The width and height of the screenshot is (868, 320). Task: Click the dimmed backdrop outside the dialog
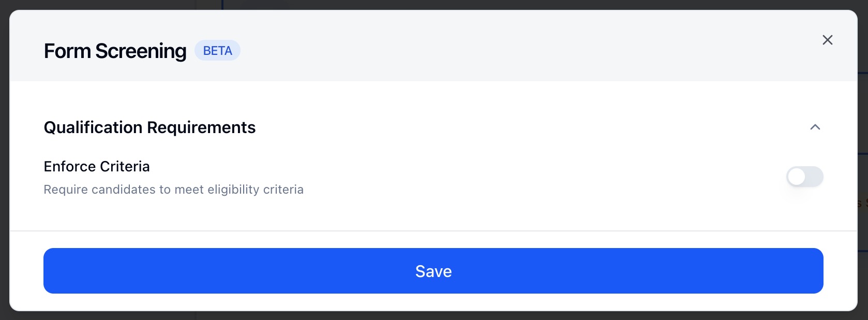tap(4, 155)
